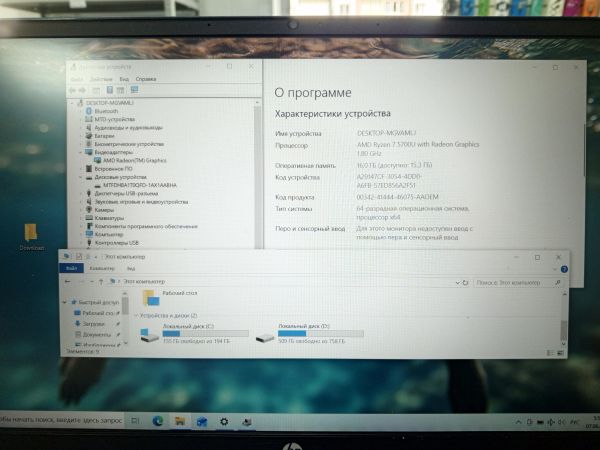Viewport: 600px width, 450px height.
Task: Click the Диспетчеры USB-разъема icon
Action: point(89,193)
